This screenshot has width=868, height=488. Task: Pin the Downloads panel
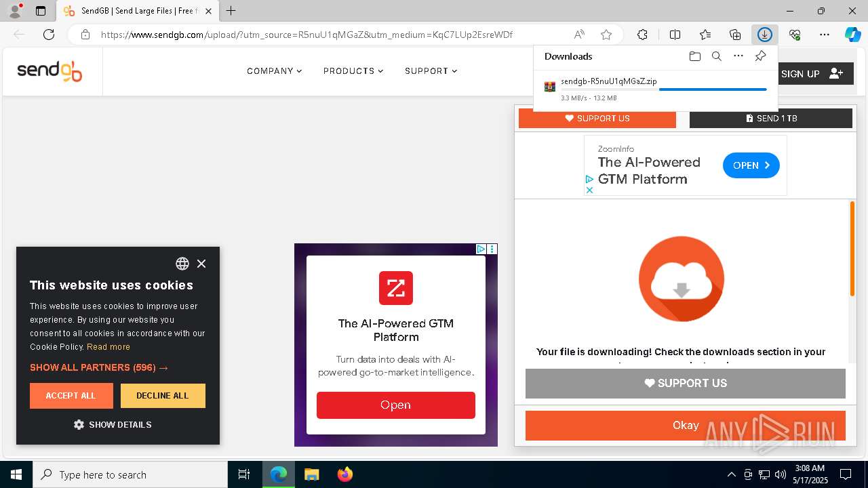760,56
